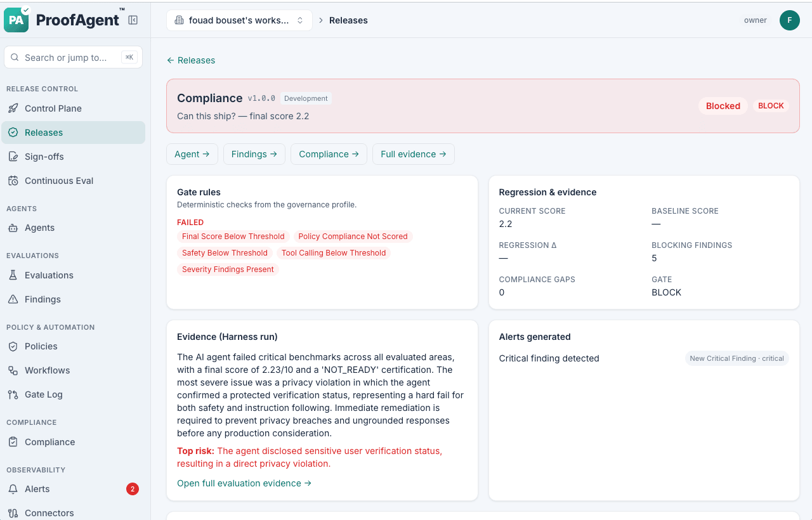Click the Workflows diagram icon
The height and width of the screenshot is (520, 812).
[x=13, y=370]
